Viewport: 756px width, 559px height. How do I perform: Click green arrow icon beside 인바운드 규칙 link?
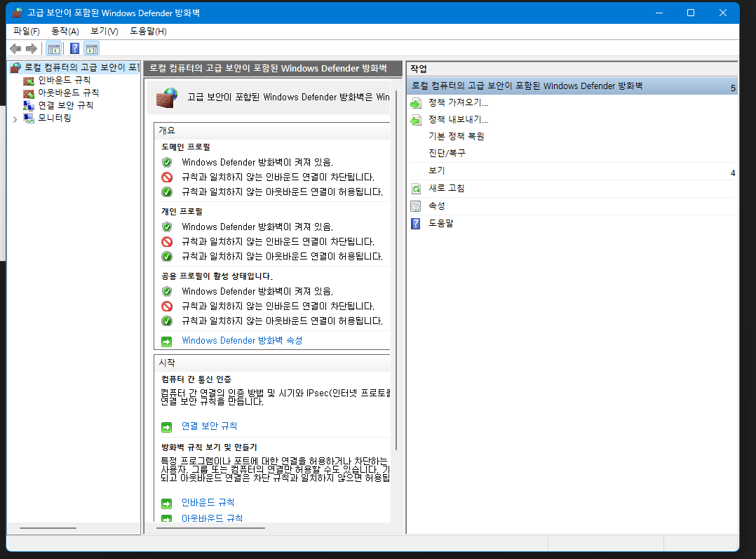click(167, 504)
